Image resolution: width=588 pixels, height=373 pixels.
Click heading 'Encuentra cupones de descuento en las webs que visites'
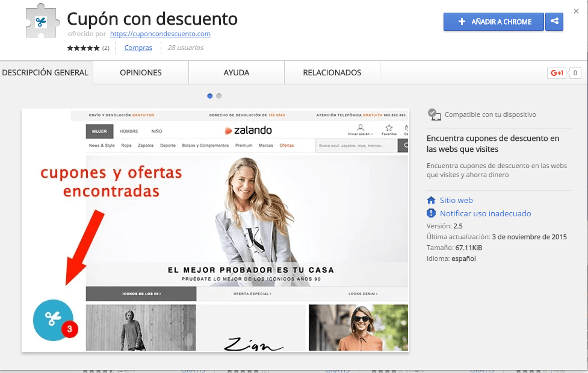pyautogui.click(x=493, y=144)
